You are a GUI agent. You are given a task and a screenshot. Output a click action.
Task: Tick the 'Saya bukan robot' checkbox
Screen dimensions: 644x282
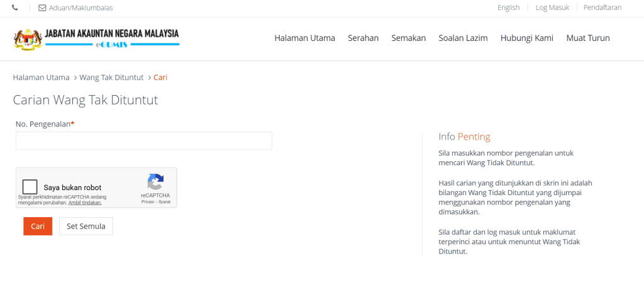point(30,187)
